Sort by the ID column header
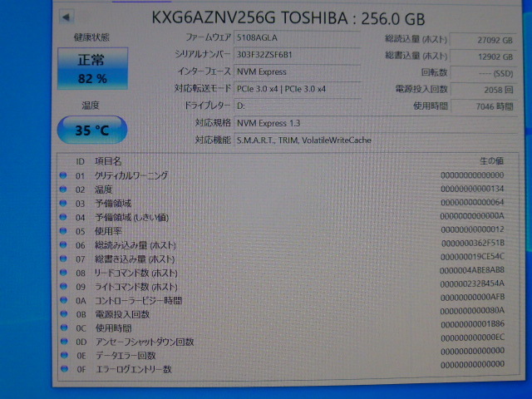The height and width of the screenshot is (399, 532). 80,161
